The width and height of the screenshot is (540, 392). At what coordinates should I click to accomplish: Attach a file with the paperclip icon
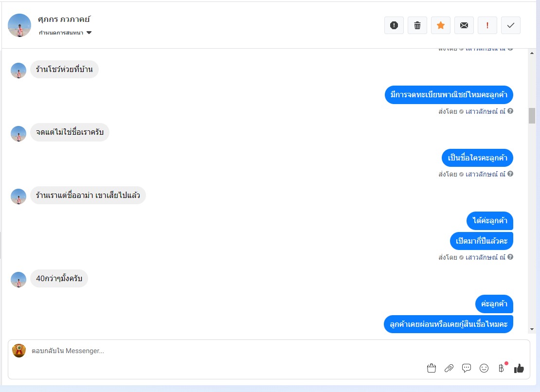(449, 368)
